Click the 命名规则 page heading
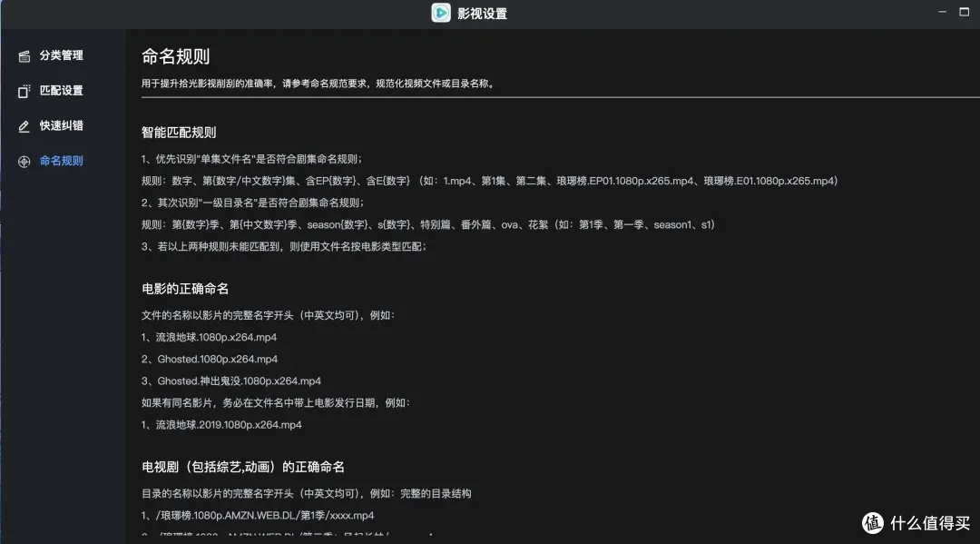 [x=176, y=57]
